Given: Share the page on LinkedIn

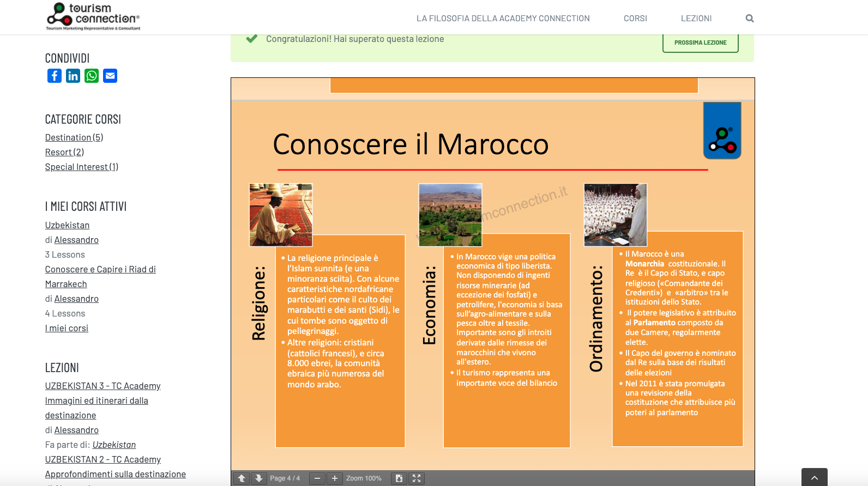Looking at the screenshot, I should (73, 76).
